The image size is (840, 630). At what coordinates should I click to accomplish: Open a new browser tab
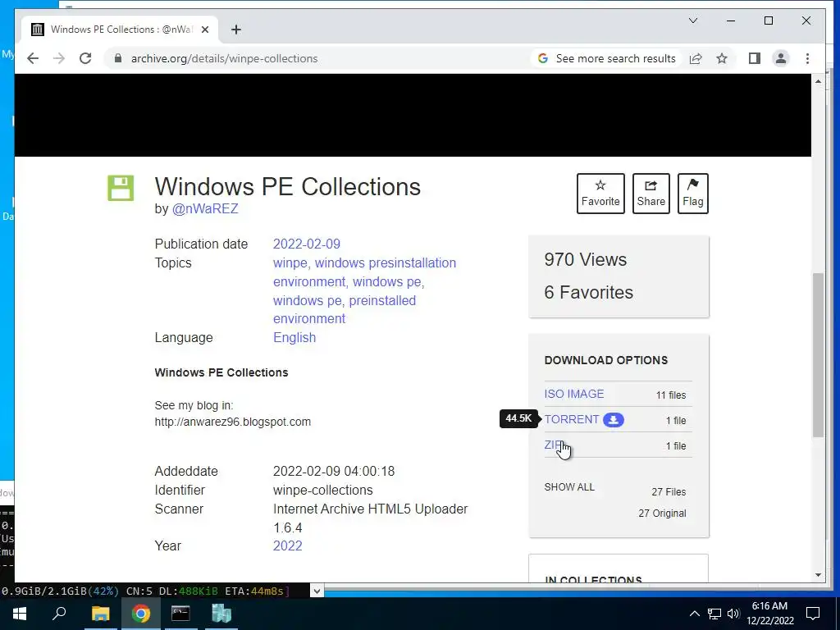coord(235,30)
